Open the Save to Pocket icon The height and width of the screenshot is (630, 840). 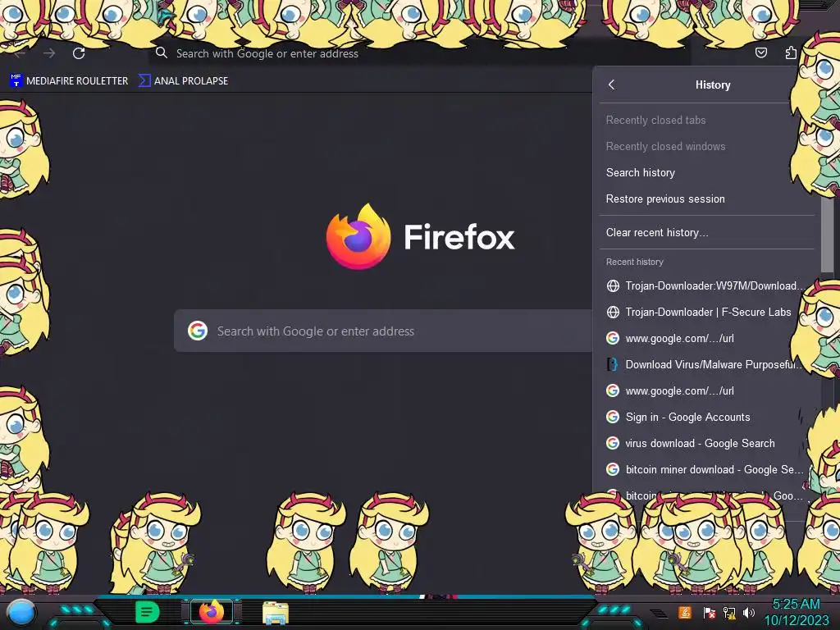(x=760, y=52)
